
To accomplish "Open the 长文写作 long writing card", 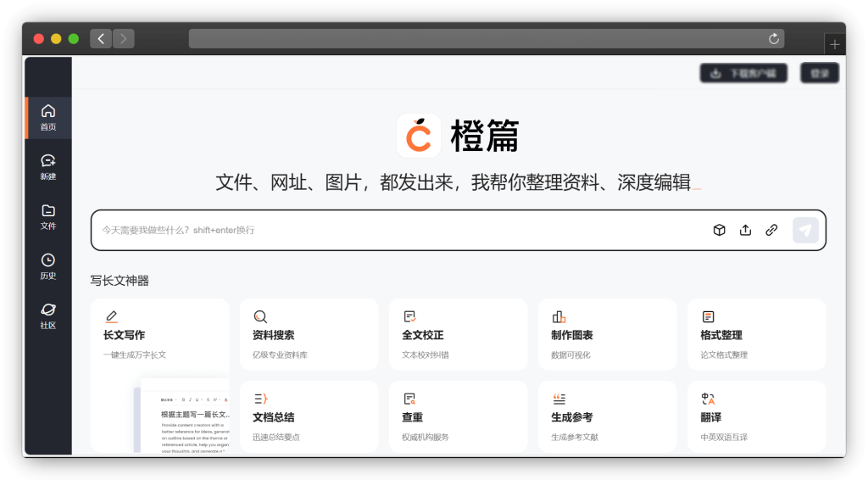I will [159, 335].
